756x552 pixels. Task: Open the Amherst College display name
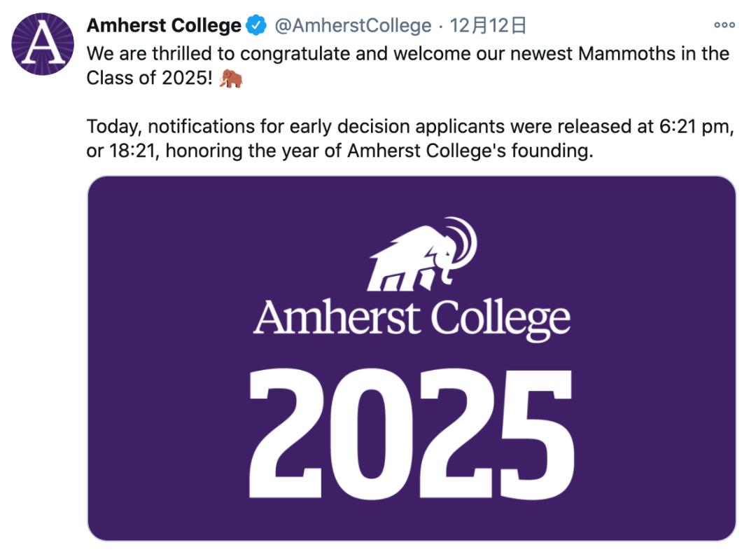164,27
